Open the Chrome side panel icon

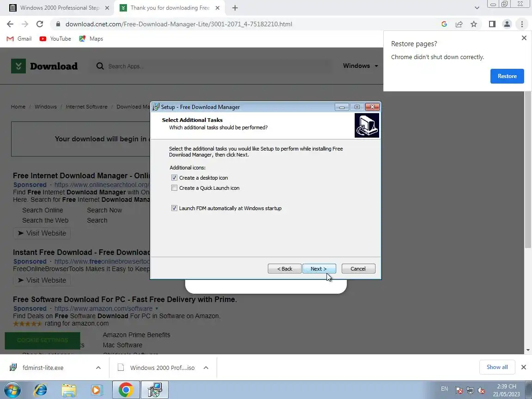(x=492, y=24)
